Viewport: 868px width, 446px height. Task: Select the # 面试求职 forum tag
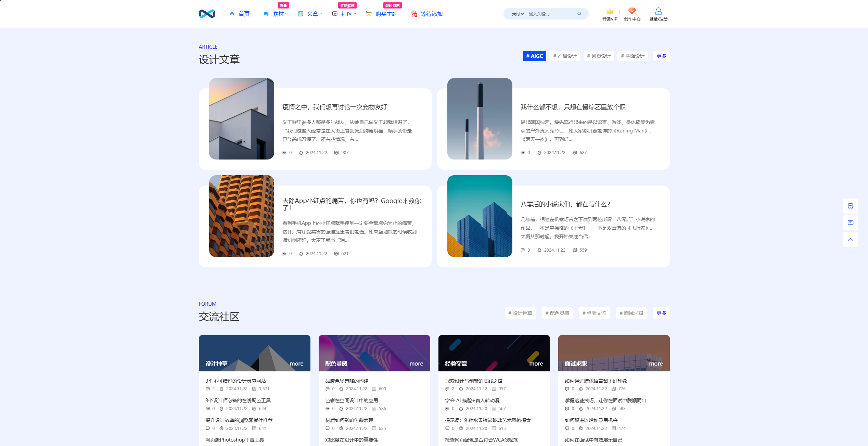pyautogui.click(x=631, y=313)
